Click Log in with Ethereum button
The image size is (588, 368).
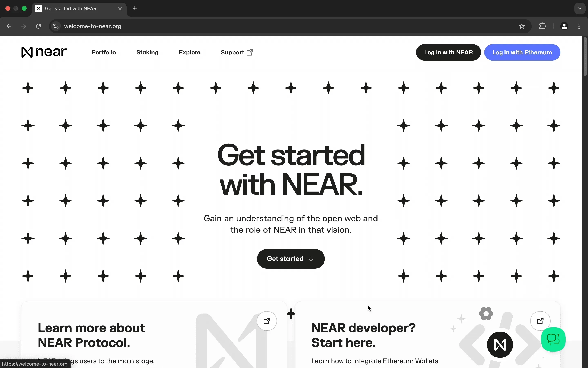[522, 52]
